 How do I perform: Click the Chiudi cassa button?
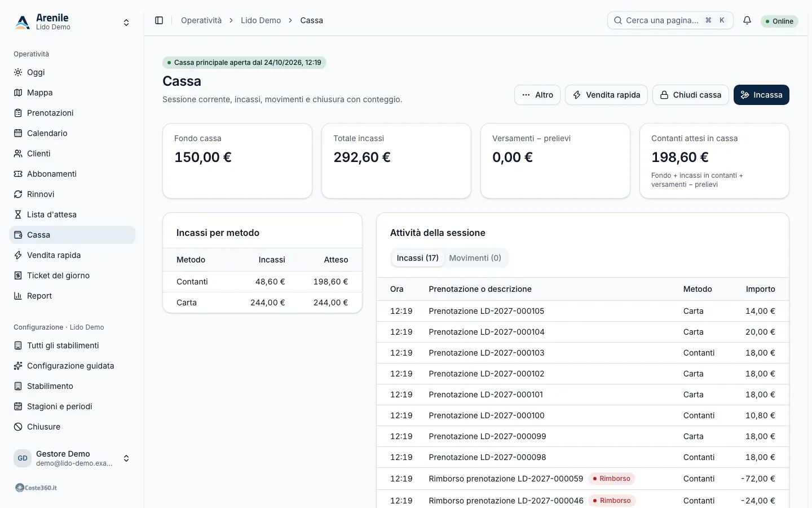click(x=691, y=95)
